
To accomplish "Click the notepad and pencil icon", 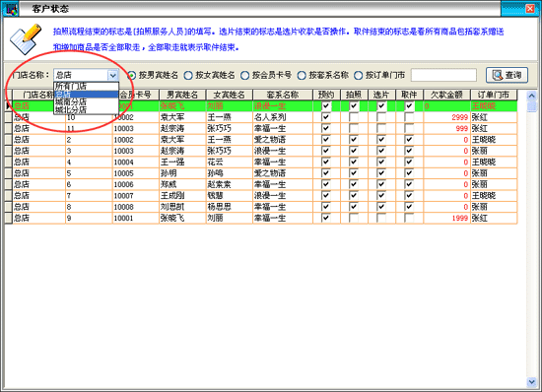I will click(26, 39).
